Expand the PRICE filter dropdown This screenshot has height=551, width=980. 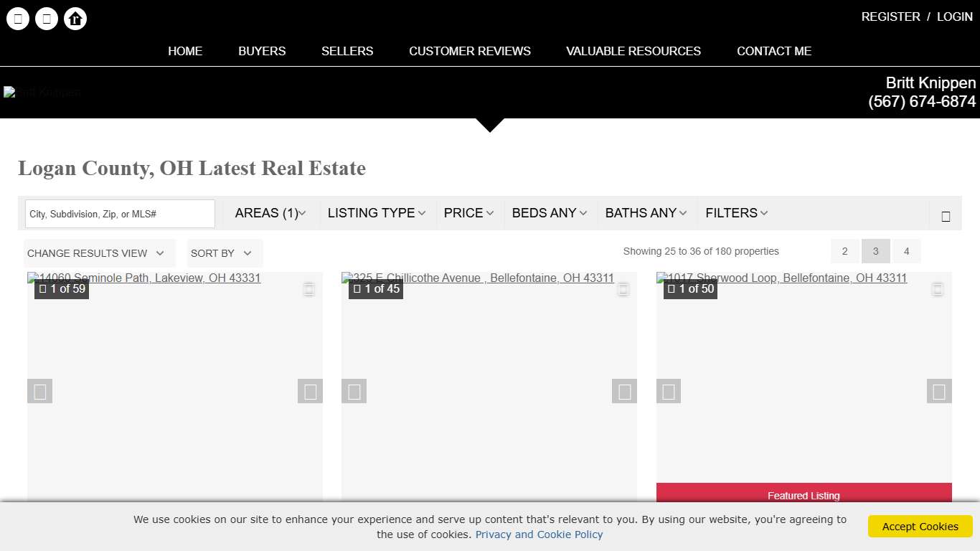pyautogui.click(x=468, y=213)
